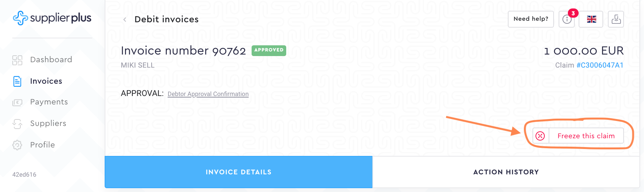Click the Invoices document icon
644x192 pixels.
click(x=17, y=81)
